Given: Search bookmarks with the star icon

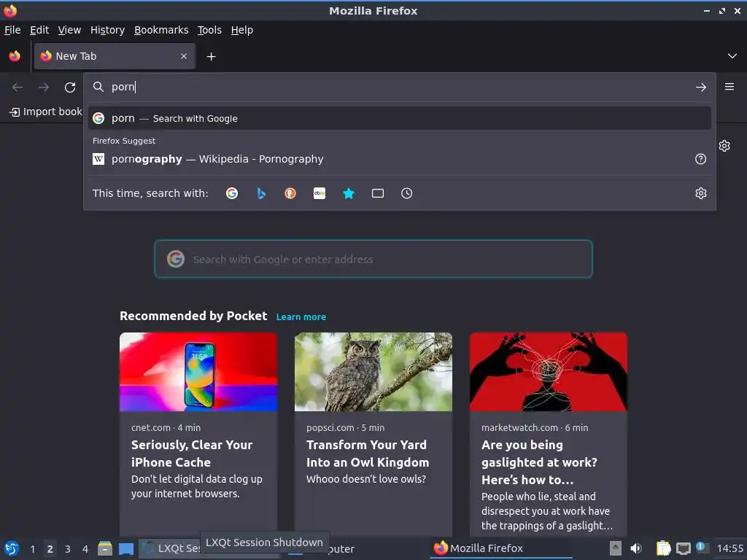Looking at the screenshot, I should point(349,193).
